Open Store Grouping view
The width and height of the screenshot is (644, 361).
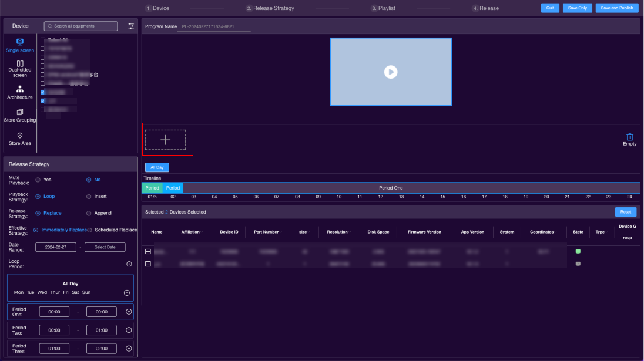coord(20,116)
